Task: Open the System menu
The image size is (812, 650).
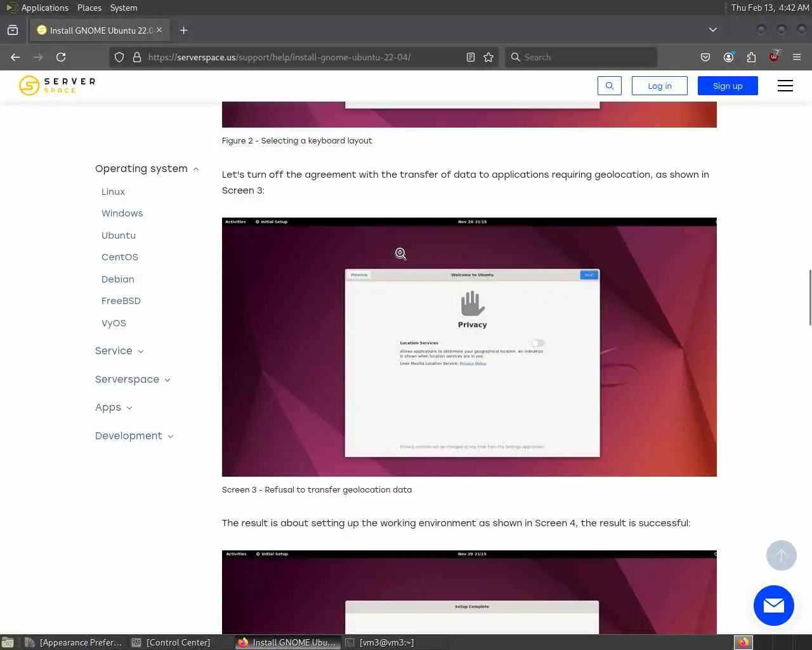Action: coord(124,8)
